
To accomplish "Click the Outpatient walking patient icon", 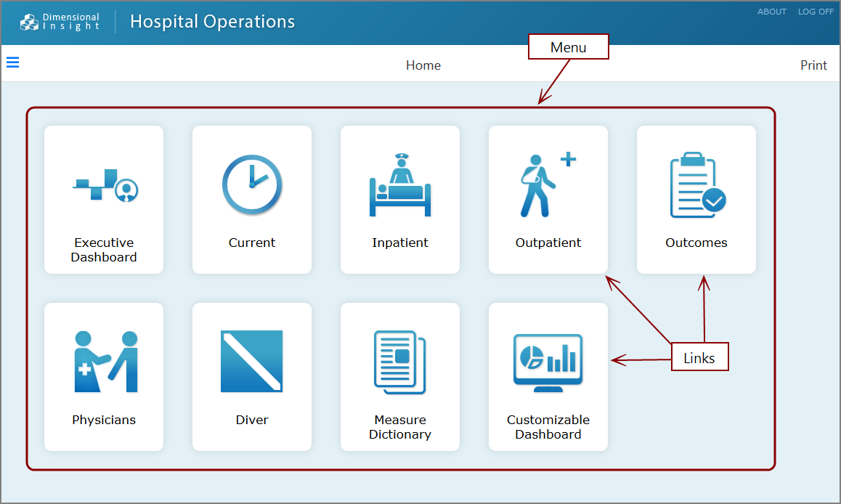I will click(x=546, y=185).
